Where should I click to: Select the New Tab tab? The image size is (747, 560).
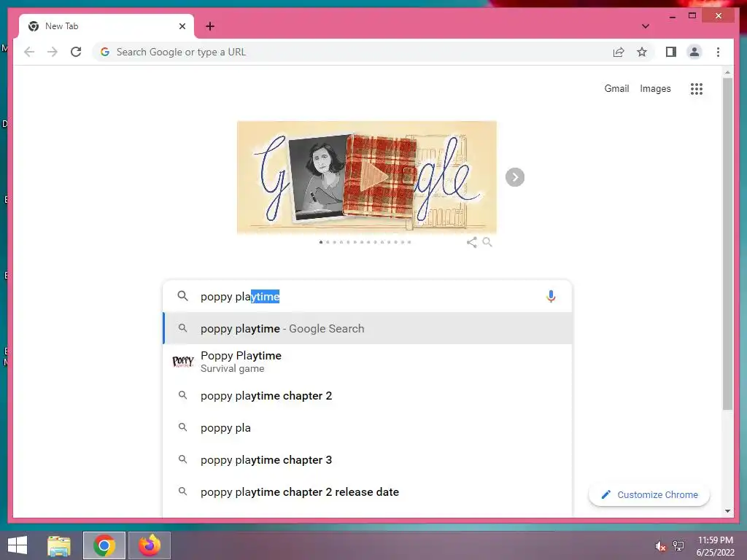(107, 26)
